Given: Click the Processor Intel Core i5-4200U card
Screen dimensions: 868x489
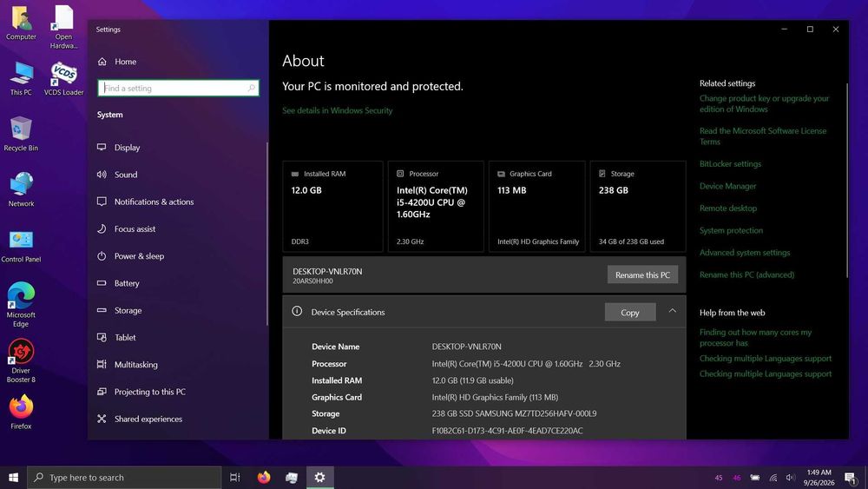Looking at the screenshot, I should coord(436,207).
